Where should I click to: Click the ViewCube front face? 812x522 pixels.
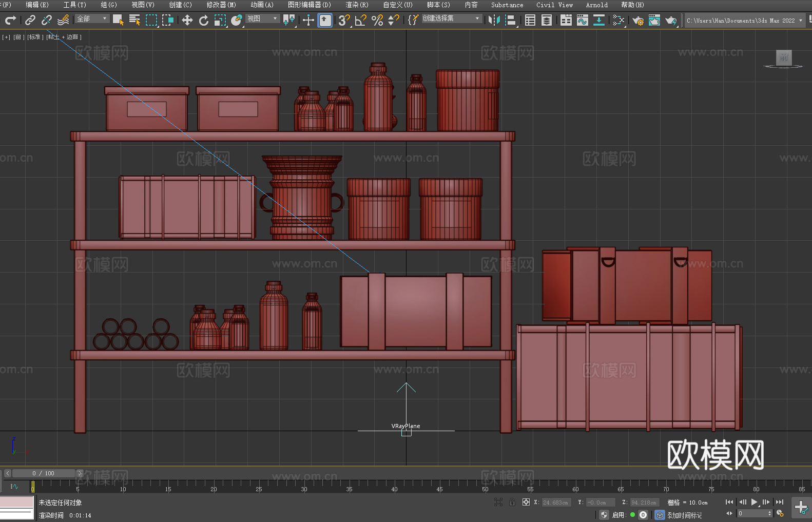(783, 57)
